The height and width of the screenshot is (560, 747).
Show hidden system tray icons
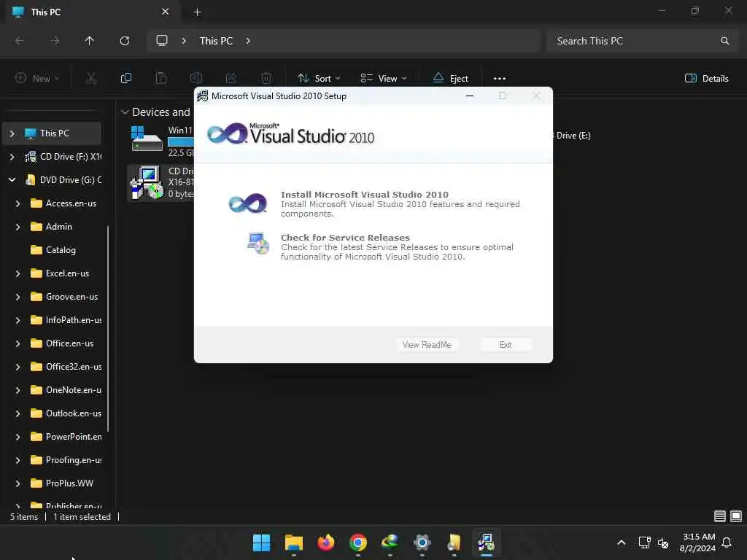tap(622, 542)
